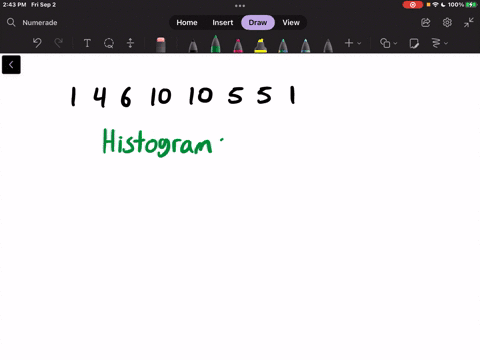Choose the yellow highlighter
480x360 pixels.
pos(260,46)
